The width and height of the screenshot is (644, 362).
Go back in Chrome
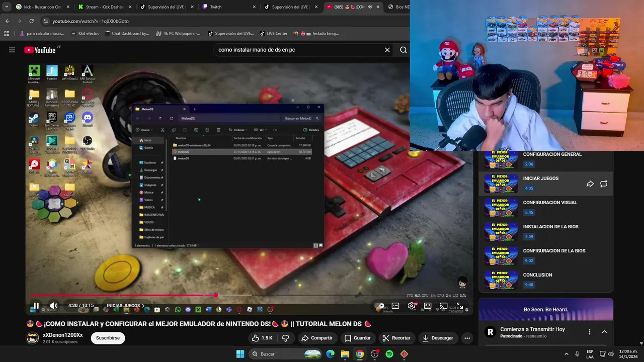pyautogui.click(x=7, y=21)
